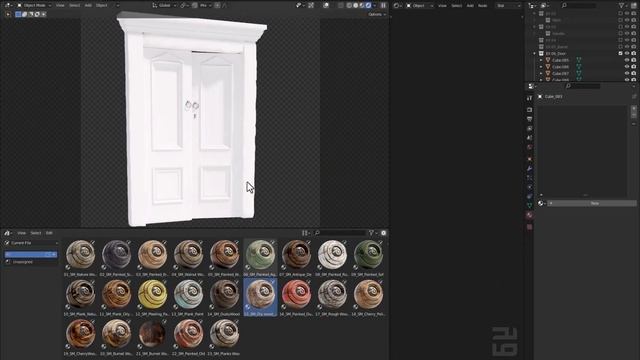Toggle X-ray mode in viewport header
640x360 pixels.
[x=341, y=5]
